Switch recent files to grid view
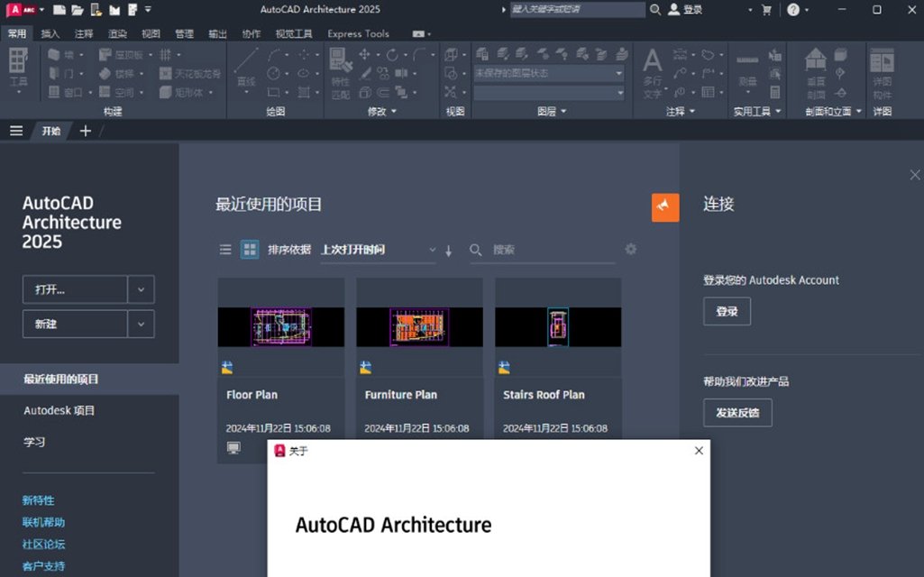This screenshot has width=924, height=577. click(x=250, y=250)
